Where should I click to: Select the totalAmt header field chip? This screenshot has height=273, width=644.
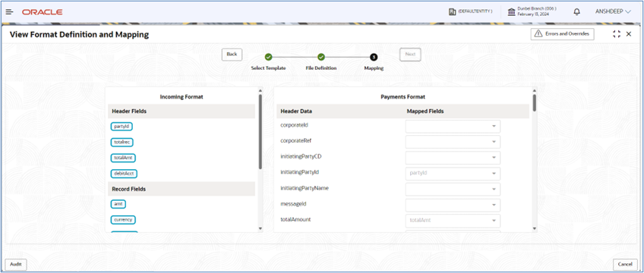[123, 158]
